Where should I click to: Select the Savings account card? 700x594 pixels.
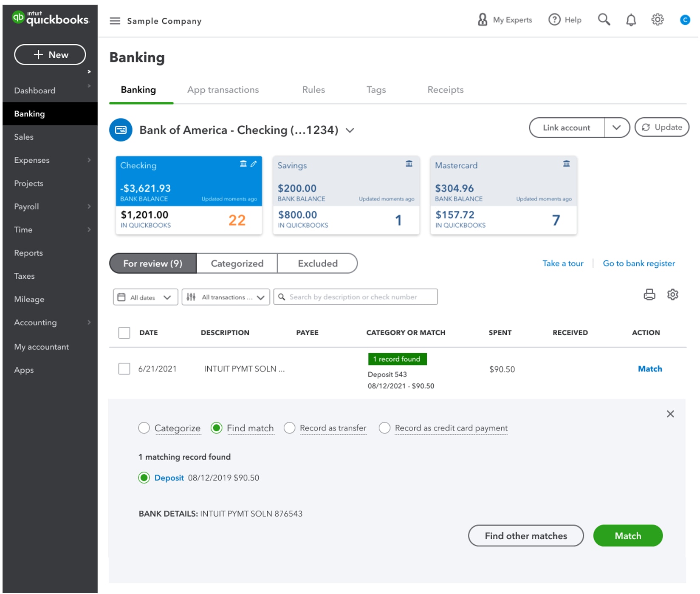[x=346, y=195]
